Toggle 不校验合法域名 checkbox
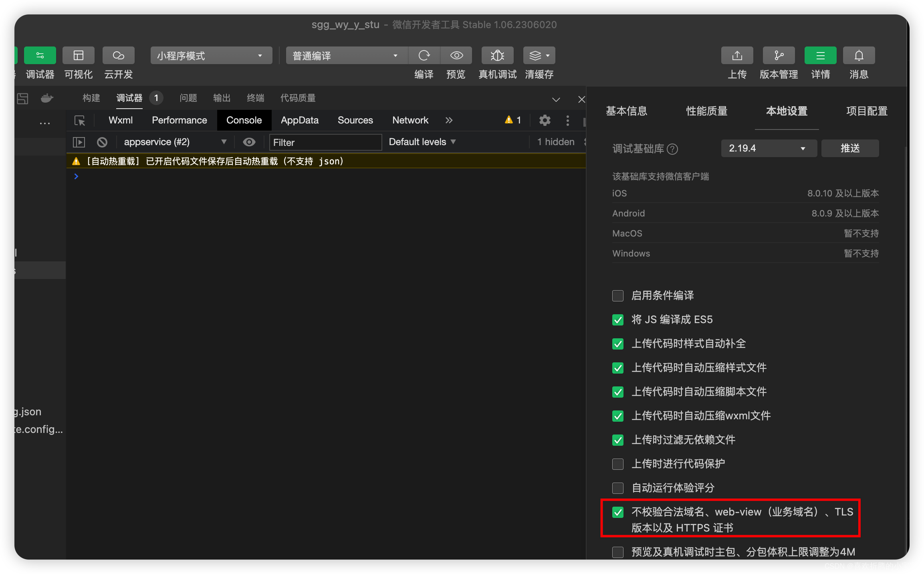The width and height of the screenshot is (924, 574). (x=618, y=512)
